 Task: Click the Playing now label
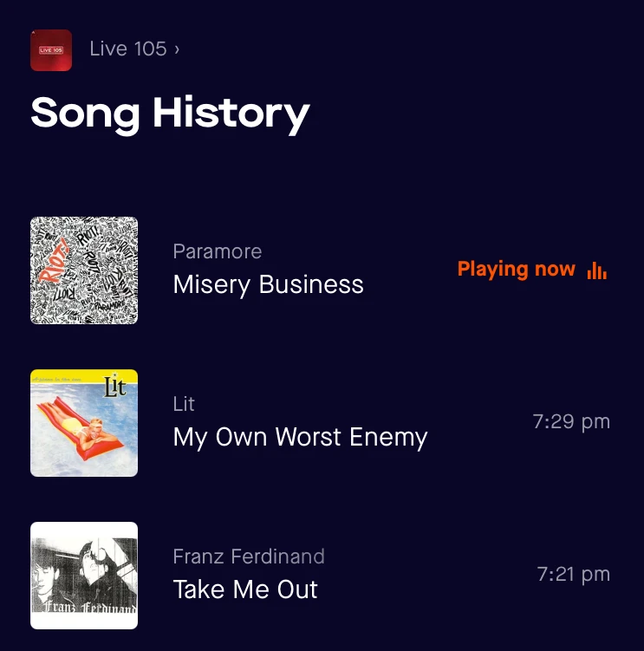pos(516,269)
